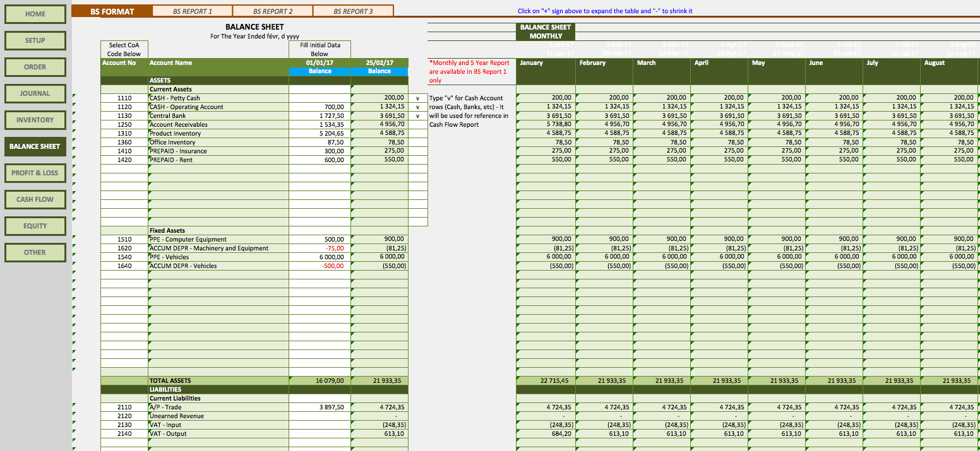Click the TOTAL ASSETS value 16 079,00
Viewport: 980px width, 451px height.
click(320, 381)
